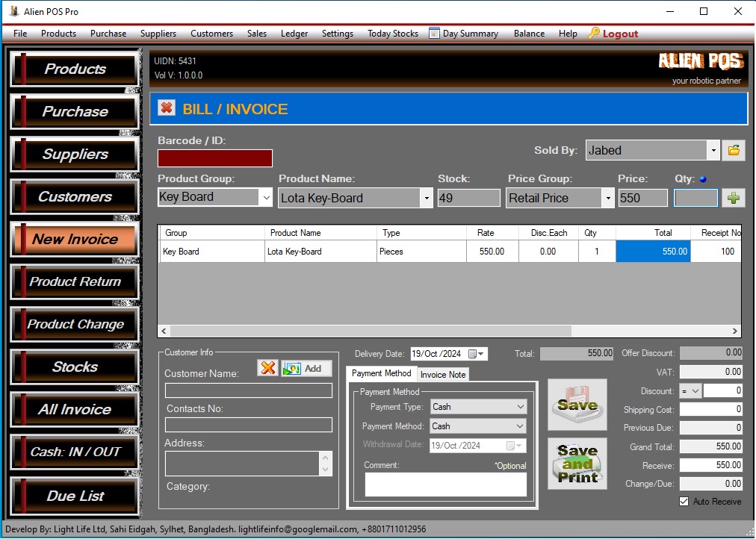Open the Ledger menu
This screenshot has width=756, height=539.
pyautogui.click(x=294, y=34)
